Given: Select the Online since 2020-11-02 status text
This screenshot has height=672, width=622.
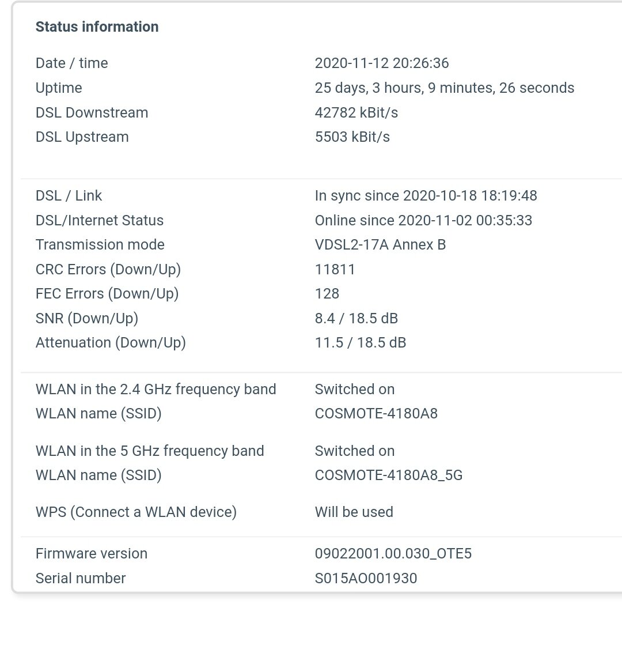Looking at the screenshot, I should pos(423,220).
